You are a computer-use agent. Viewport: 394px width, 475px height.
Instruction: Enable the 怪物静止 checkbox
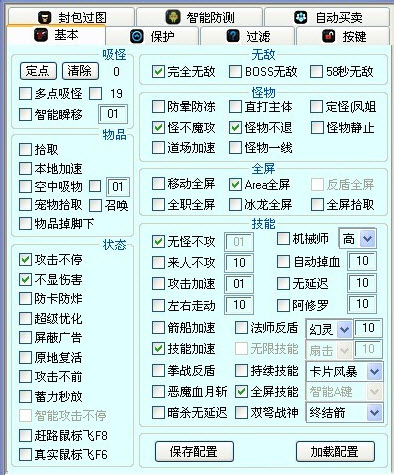pyautogui.click(x=317, y=128)
